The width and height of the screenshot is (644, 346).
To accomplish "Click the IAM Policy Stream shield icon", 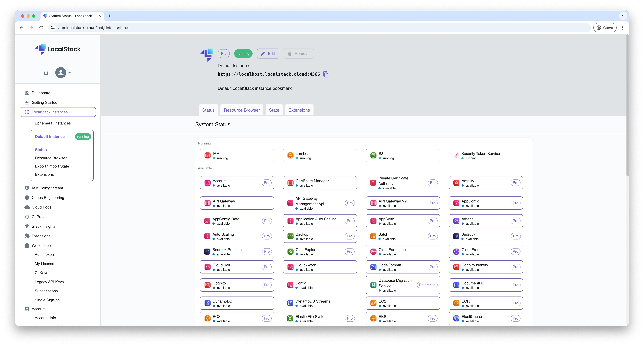I will click(27, 188).
